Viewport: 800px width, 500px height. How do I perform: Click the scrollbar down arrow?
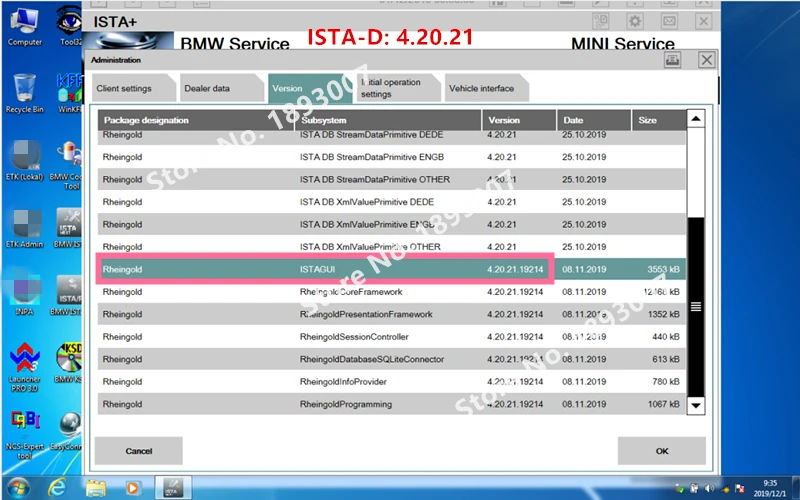(696, 406)
